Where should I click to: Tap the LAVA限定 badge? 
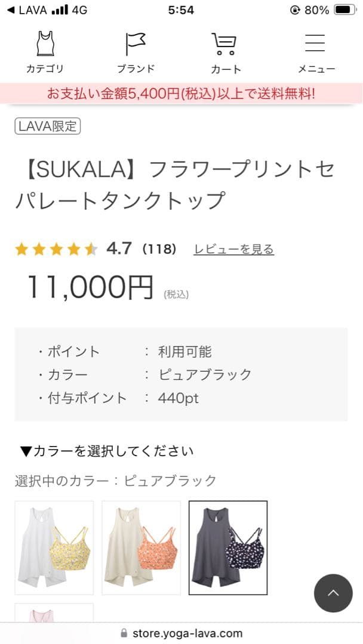point(47,126)
